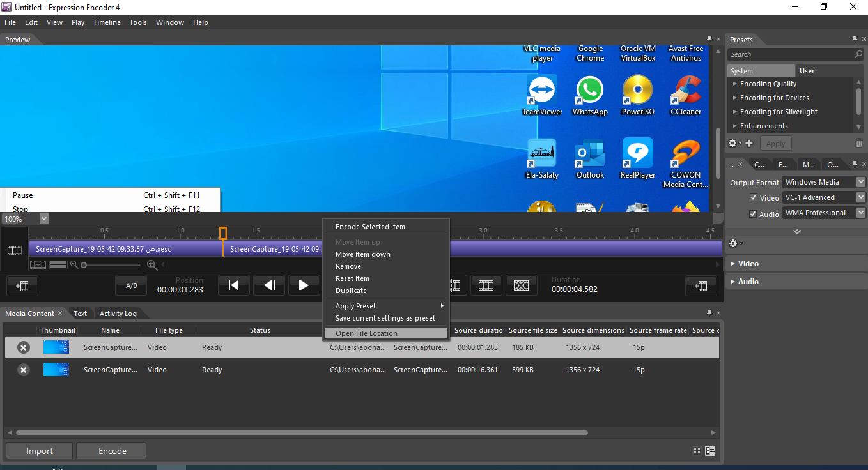Pin the Presets panel

tap(855, 40)
